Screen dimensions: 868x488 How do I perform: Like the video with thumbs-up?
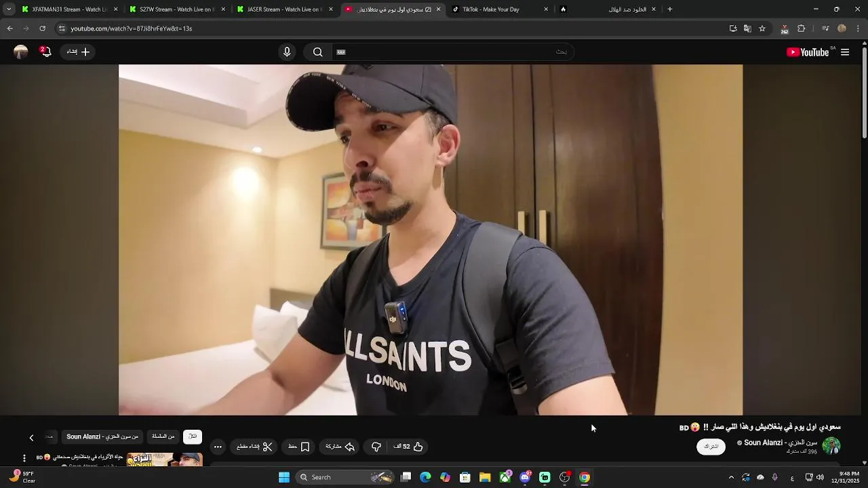coord(409,447)
